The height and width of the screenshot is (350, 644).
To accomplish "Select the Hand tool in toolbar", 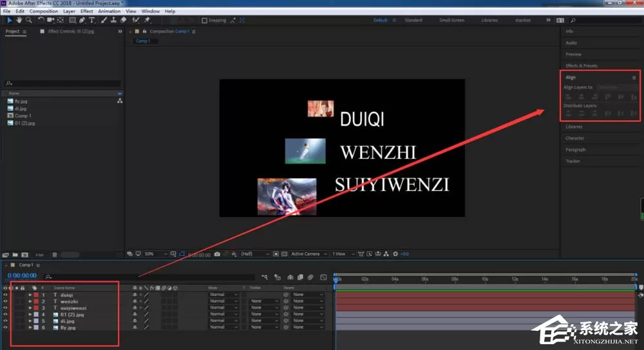I will click(19, 20).
